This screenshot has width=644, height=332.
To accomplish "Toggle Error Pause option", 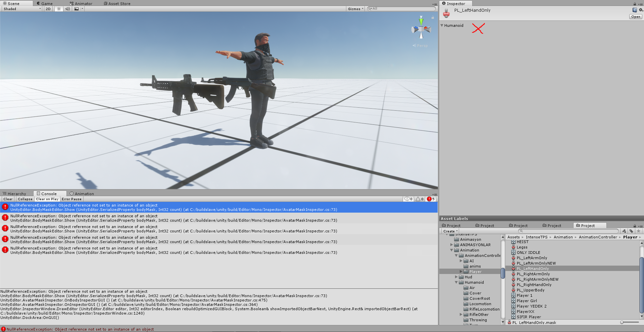I will 71,199.
